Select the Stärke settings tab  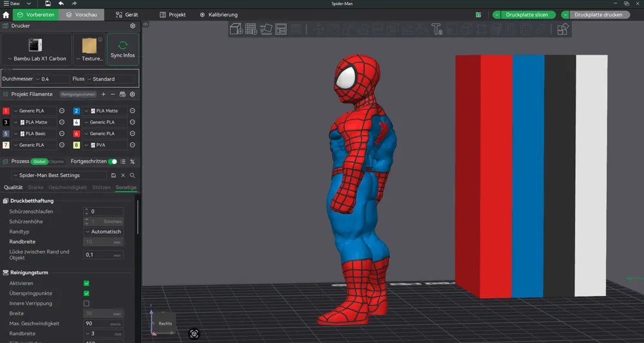pos(35,187)
